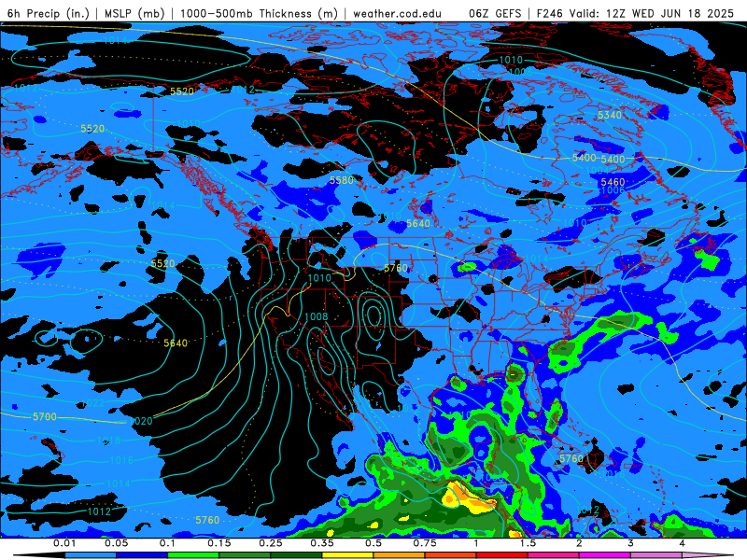Click the 'Valid: 12Z WED JUN 18 2025' text

[x=651, y=13]
